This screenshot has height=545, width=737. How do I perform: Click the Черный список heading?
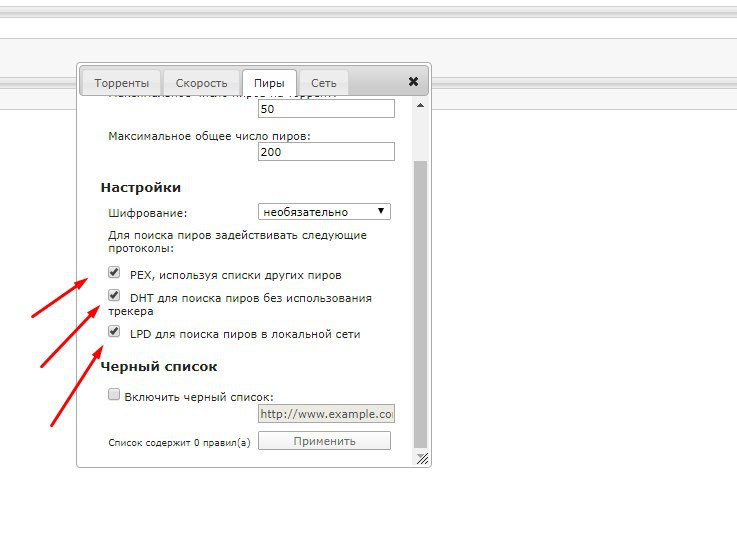(159, 366)
